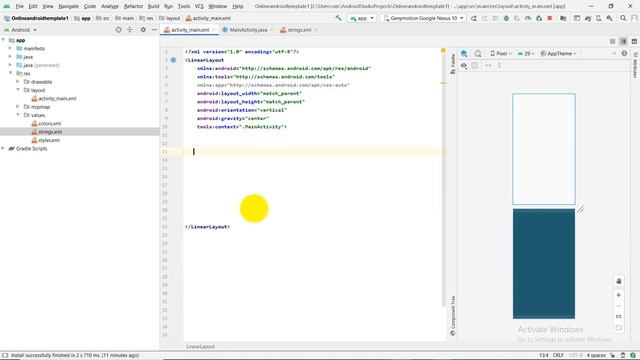
Task: Click the Select Opened File target icon
Action: 118,30
